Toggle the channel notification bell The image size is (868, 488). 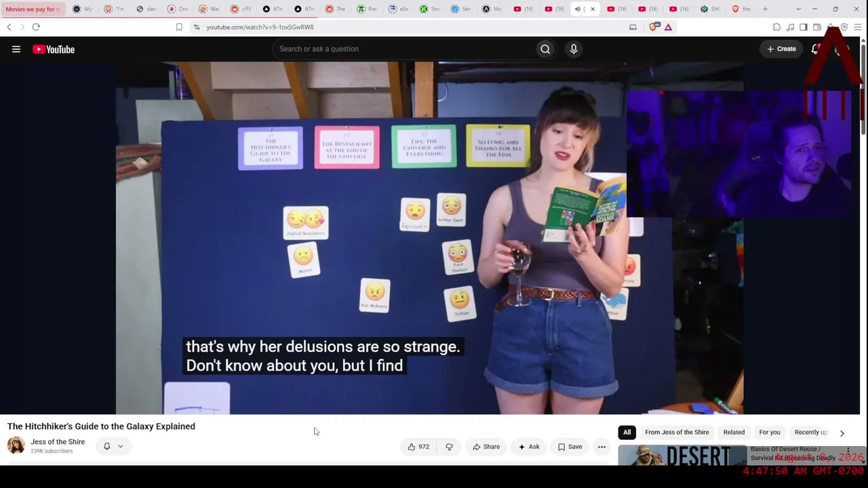pyautogui.click(x=106, y=446)
